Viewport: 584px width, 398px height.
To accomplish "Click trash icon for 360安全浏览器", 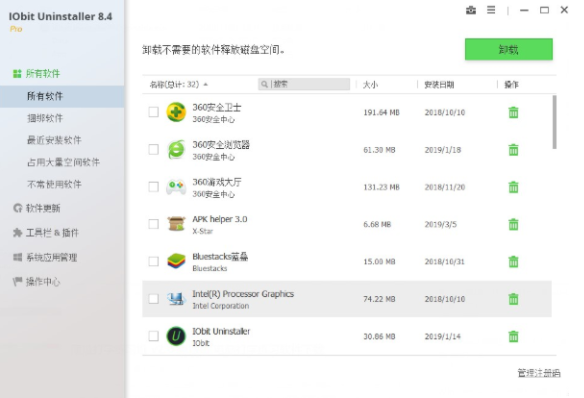I will [513, 150].
